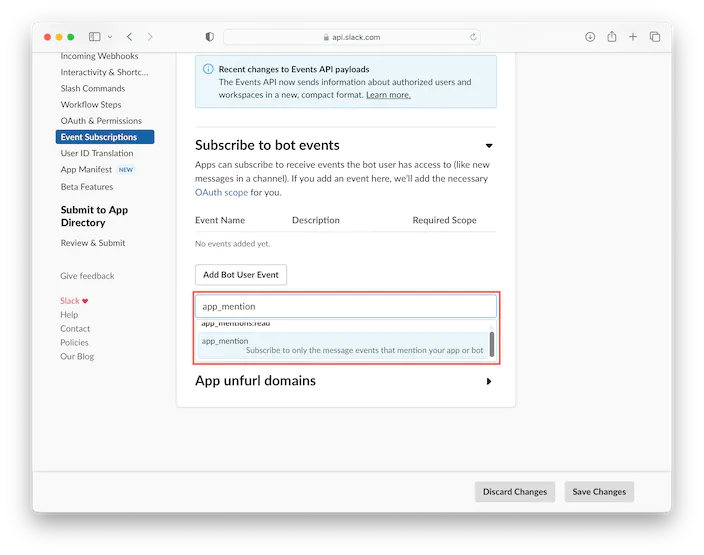Go back with the browser back arrow
704x555 pixels.
click(x=129, y=37)
